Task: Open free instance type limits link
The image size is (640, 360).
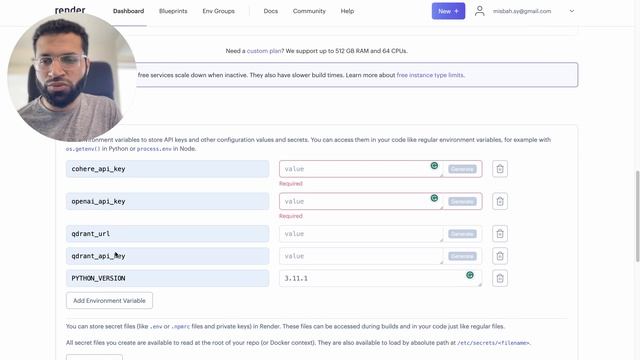Action: pyautogui.click(x=430, y=75)
